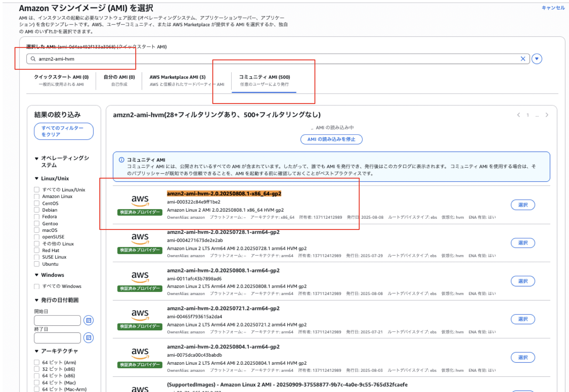Viewport: 569px width, 392px height.
Task: Click the end date input field
Action: point(57,337)
